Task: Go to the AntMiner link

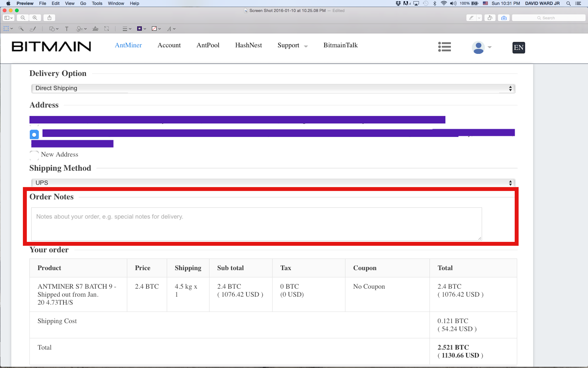Action: pyautogui.click(x=128, y=45)
